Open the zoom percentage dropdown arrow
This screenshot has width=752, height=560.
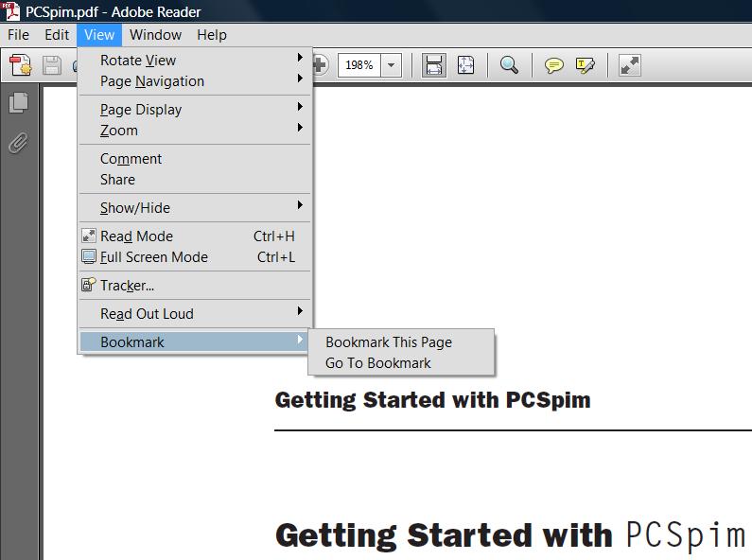click(x=392, y=64)
